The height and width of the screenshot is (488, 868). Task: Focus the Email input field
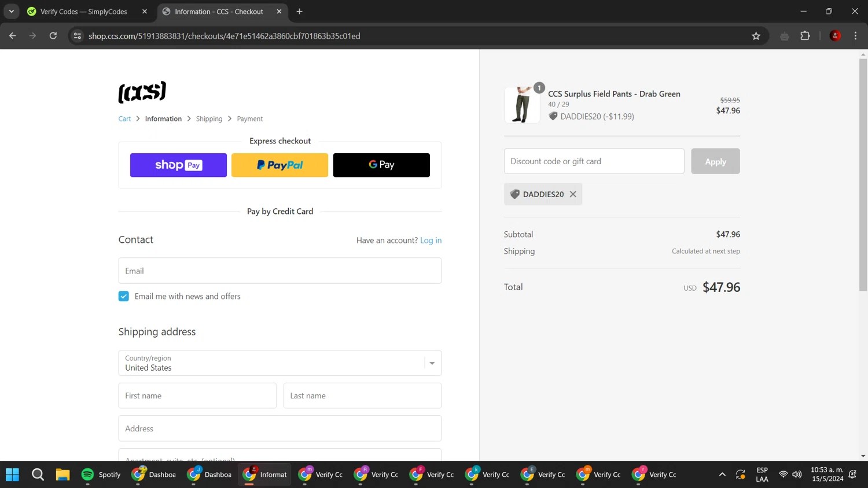(280, 271)
